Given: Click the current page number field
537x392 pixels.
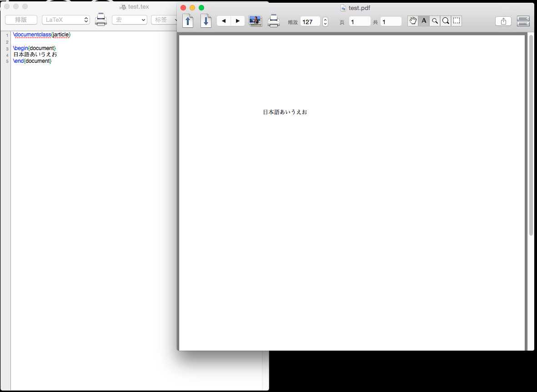Looking at the screenshot, I should [x=360, y=21].
